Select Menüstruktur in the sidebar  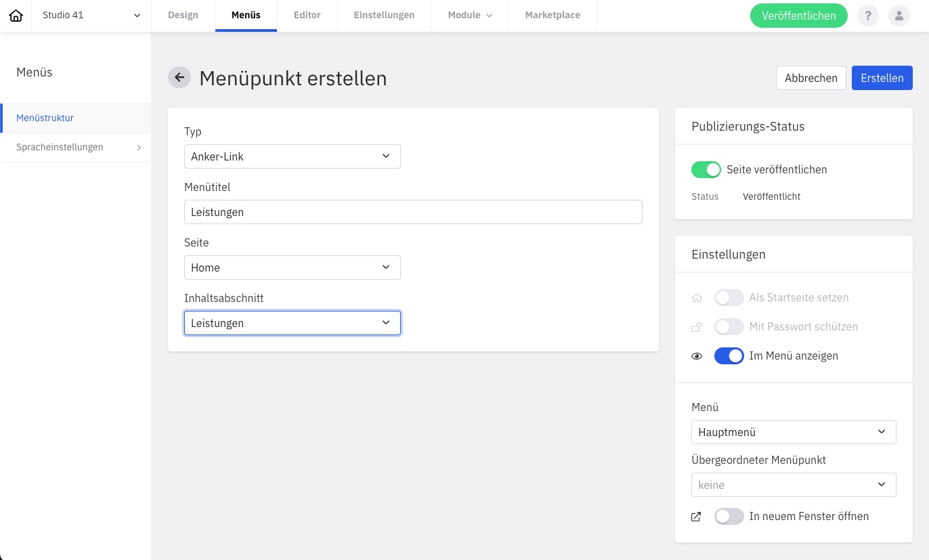click(76, 118)
